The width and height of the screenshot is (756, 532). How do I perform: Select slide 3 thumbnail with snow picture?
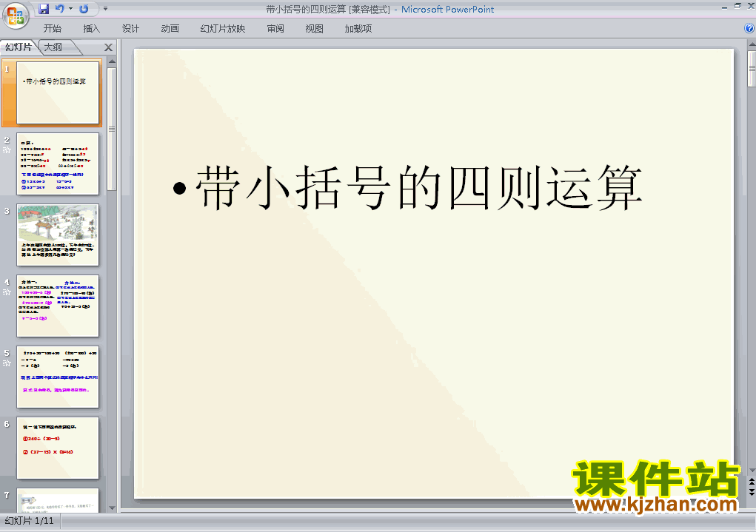point(58,235)
